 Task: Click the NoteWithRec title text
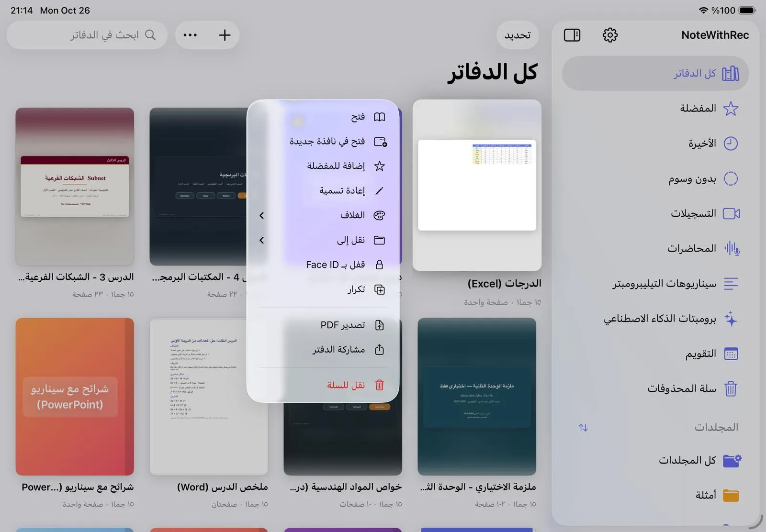coord(715,35)
